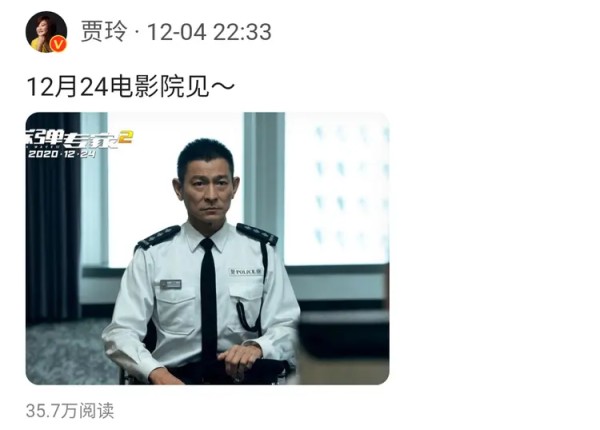Click the 拆弹专家 title logo on image
The width and height of the screenshot is (600, 430).
click(73, 140)
